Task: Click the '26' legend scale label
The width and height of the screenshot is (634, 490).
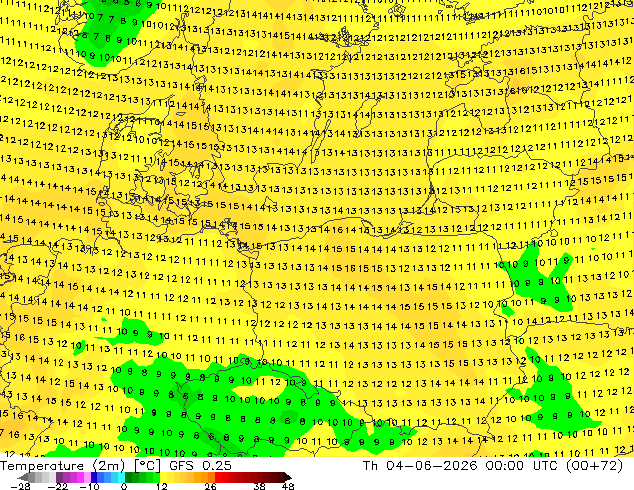Action: 210,486
